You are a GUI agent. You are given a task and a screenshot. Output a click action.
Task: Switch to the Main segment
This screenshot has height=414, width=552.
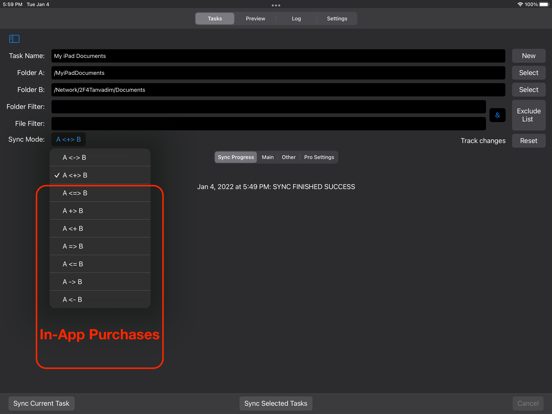click(268, 157)
